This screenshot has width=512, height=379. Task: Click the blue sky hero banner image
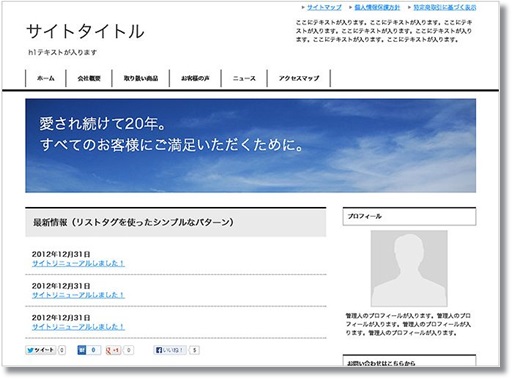click(250, 146)
